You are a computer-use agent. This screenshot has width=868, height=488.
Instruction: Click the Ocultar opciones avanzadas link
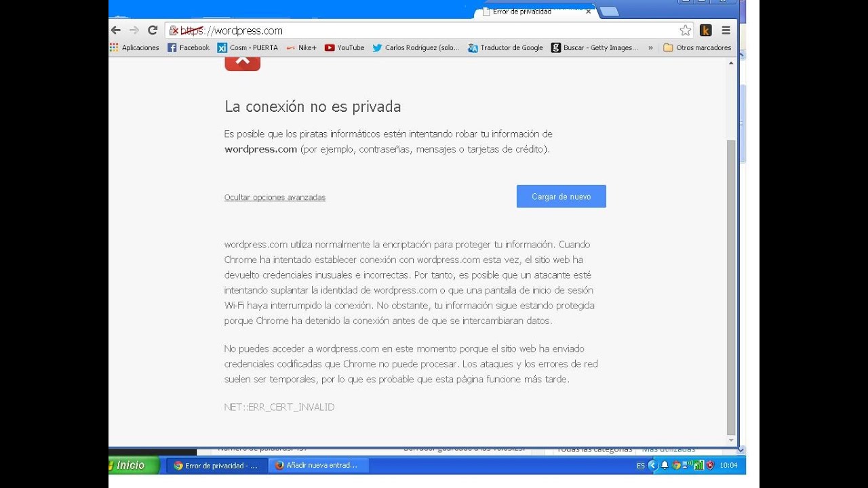[x=275, y=197]
